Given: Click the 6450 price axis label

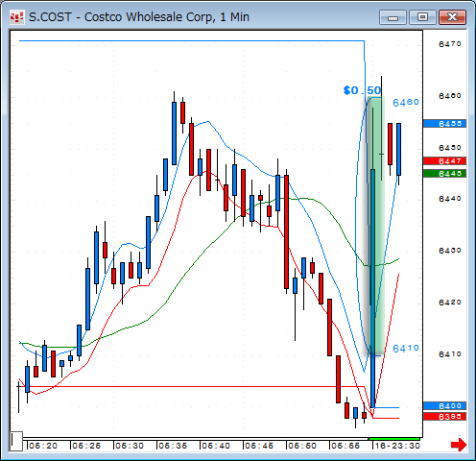Looking at the screenshot, I should tap(450, 148).
